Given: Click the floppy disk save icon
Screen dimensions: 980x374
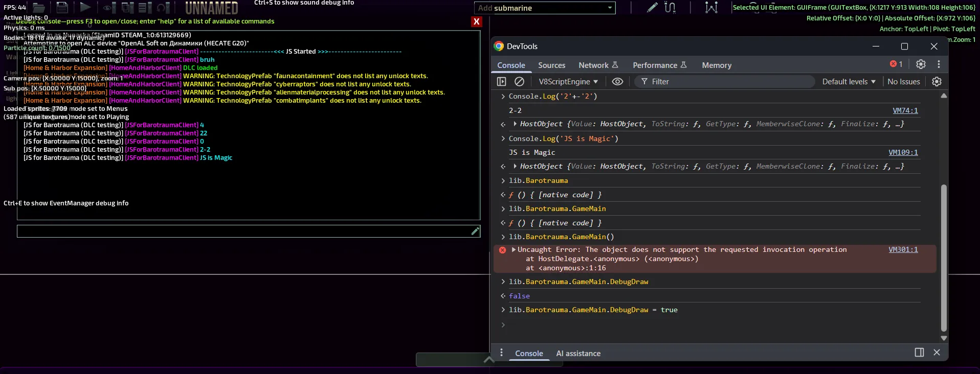Looking at the screenshot, I should click(x=62, y=7).
